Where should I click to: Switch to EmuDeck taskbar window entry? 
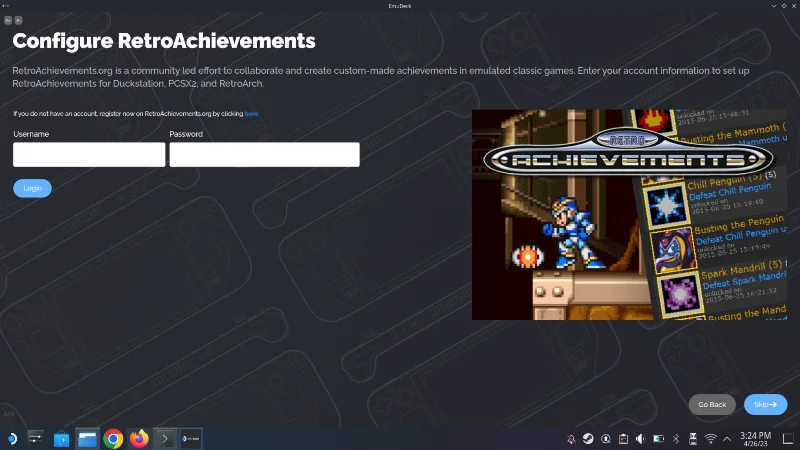point(191,439)
